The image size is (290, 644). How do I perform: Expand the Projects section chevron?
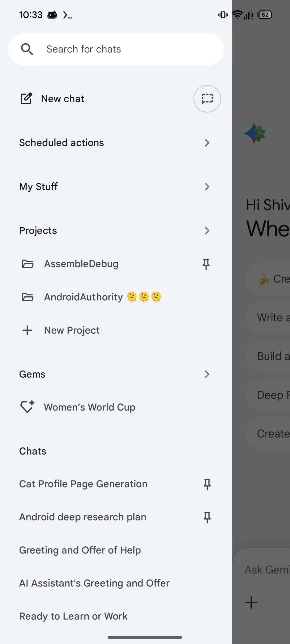coord(207,230)
